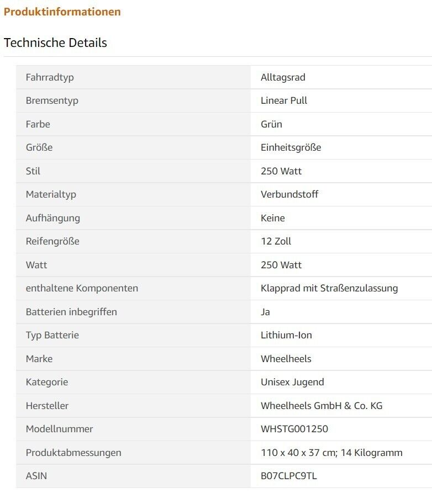Select the Verbundstoff material value
The height and width of the screenshot is (504, 432).
(289, 194)
